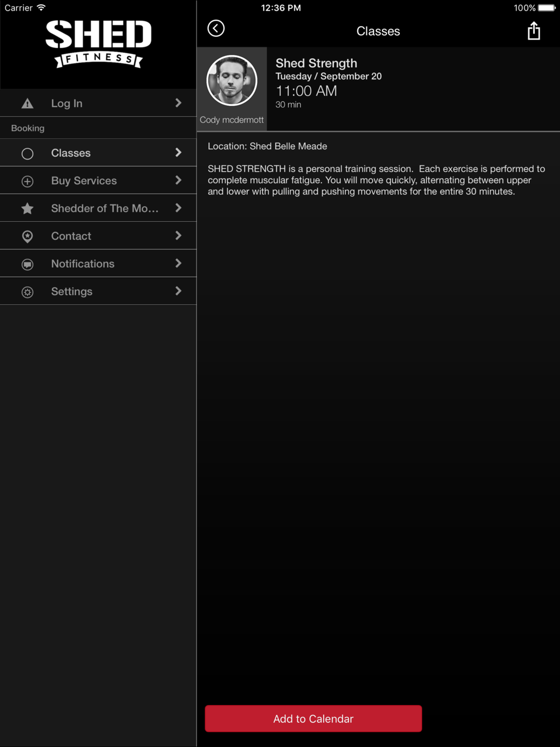Image resolution: width=560 pixels, height=747 pixels.
Task: Tap the Buy Services plus icon
Action: [x=27, y=181]
